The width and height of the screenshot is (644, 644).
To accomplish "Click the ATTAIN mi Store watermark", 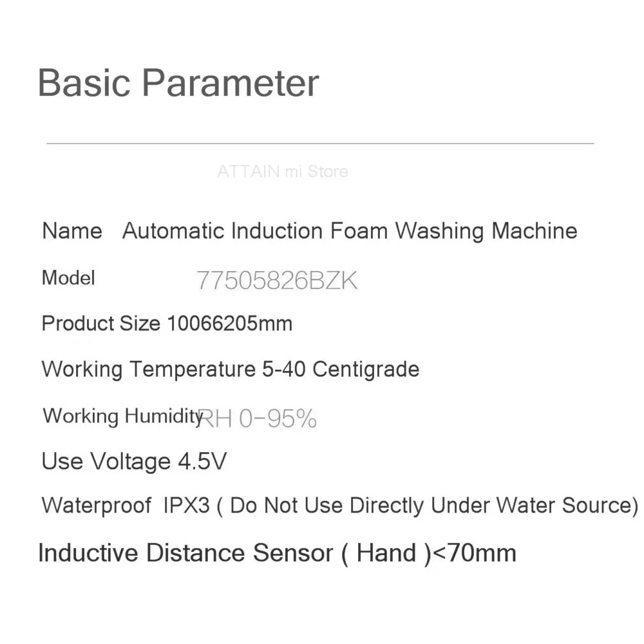I will (x=283, y=171).
